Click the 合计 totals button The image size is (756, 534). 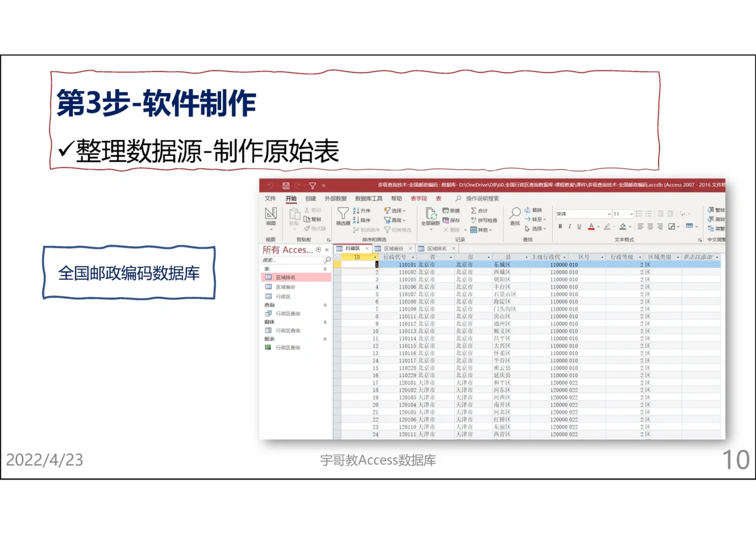pos(479,211)
